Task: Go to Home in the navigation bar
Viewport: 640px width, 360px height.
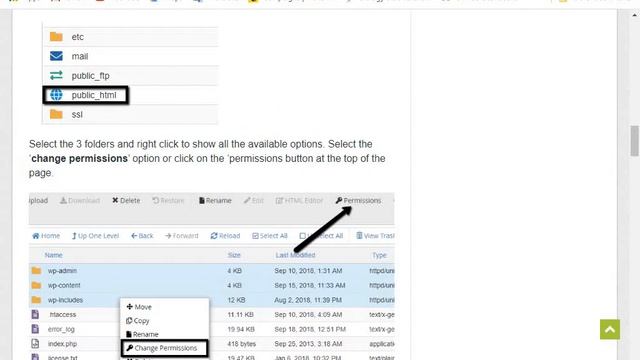Action: (x=46, y=236)
